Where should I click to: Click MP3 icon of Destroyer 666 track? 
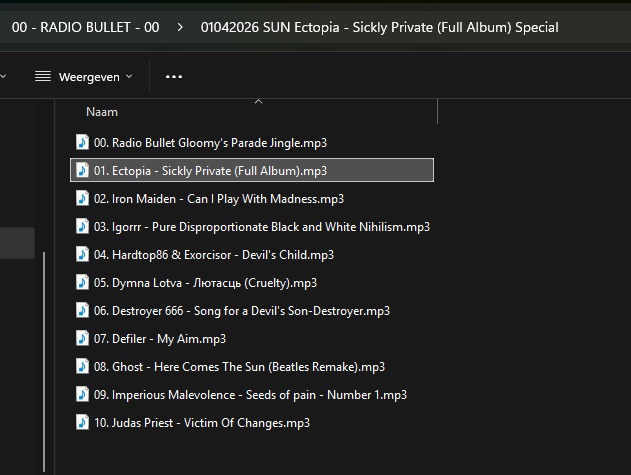(x=82, y=310)
